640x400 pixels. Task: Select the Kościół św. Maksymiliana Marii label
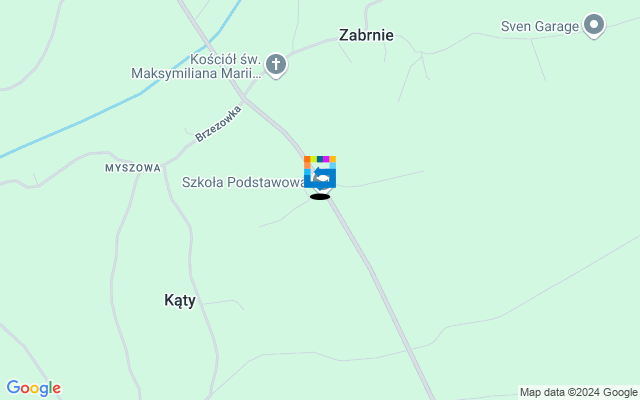point(196,66)
